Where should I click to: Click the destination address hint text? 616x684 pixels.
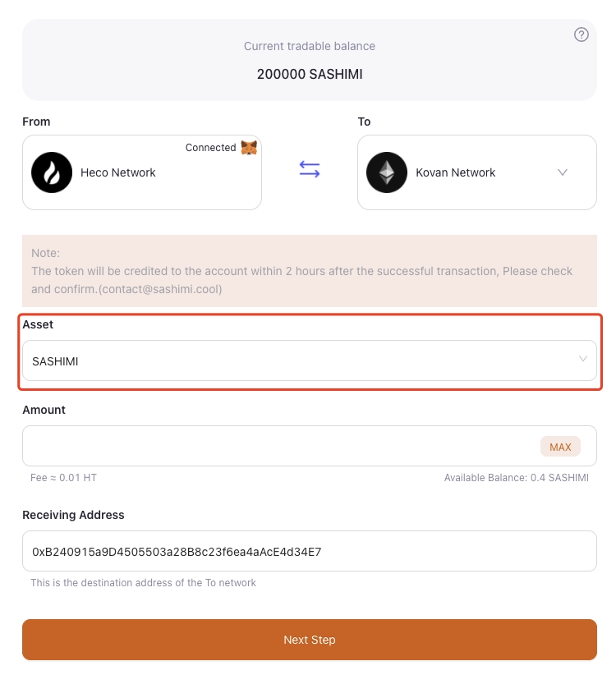[x=143, y=583]
